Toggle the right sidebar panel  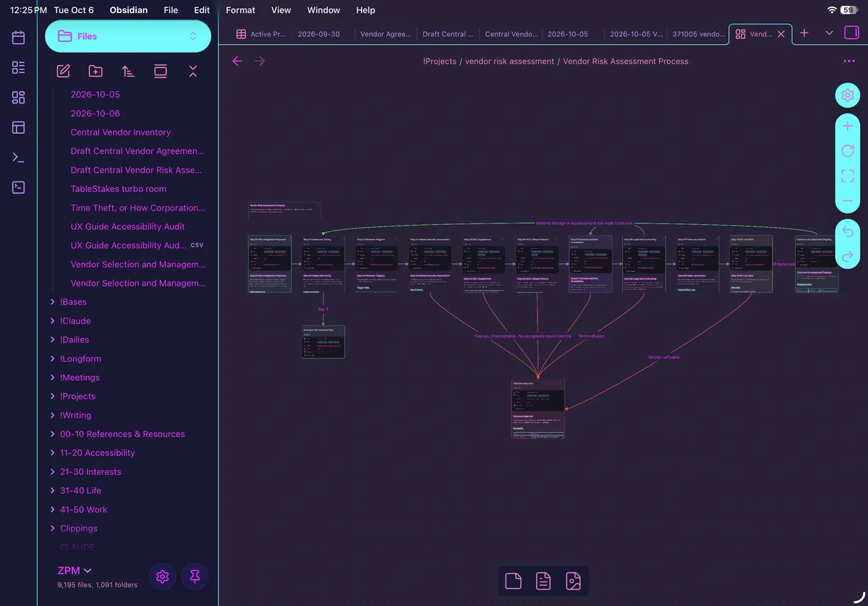pyautogui.click(x=851, y=33)
